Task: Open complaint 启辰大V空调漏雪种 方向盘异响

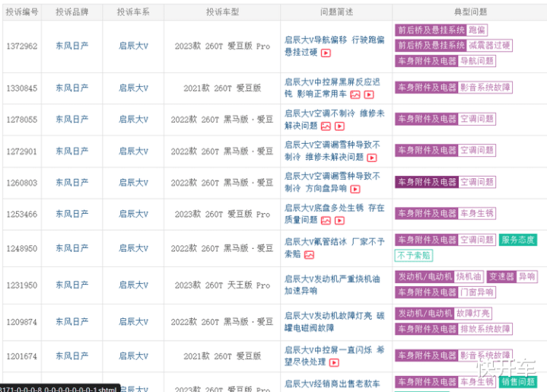Action: [x=332, y=182]
